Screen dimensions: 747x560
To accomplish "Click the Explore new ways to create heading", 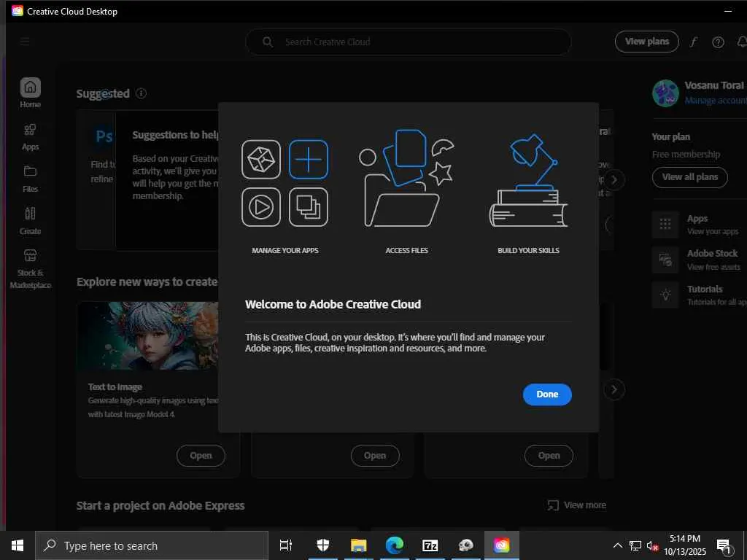I will (x=147, y=282).
